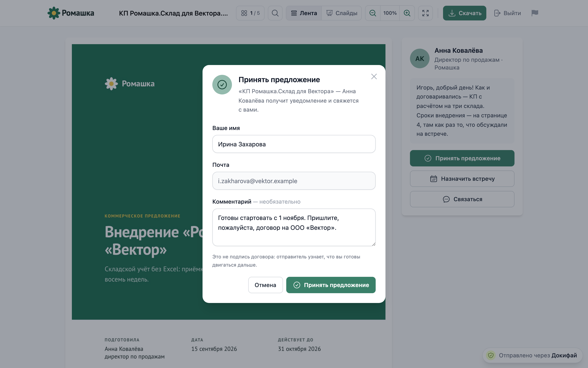Click the Связаться button
The image size is (588, 368).
point(462,199)
